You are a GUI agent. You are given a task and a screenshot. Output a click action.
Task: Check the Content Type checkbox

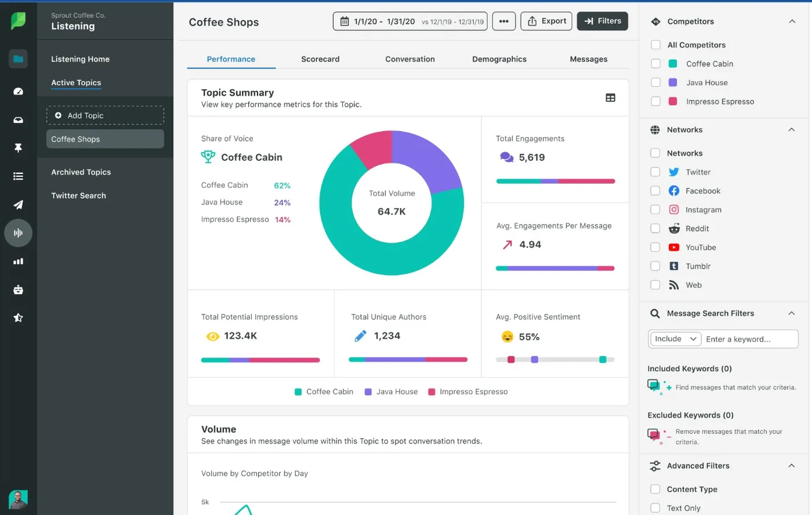click(x=655, y=489)
